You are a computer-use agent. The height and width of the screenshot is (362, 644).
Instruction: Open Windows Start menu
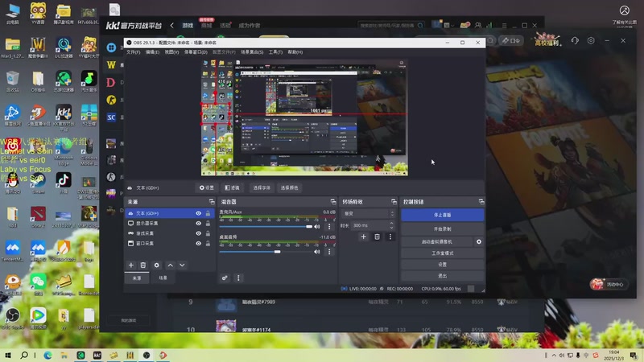pyautogui.click(x=8, y=355)
